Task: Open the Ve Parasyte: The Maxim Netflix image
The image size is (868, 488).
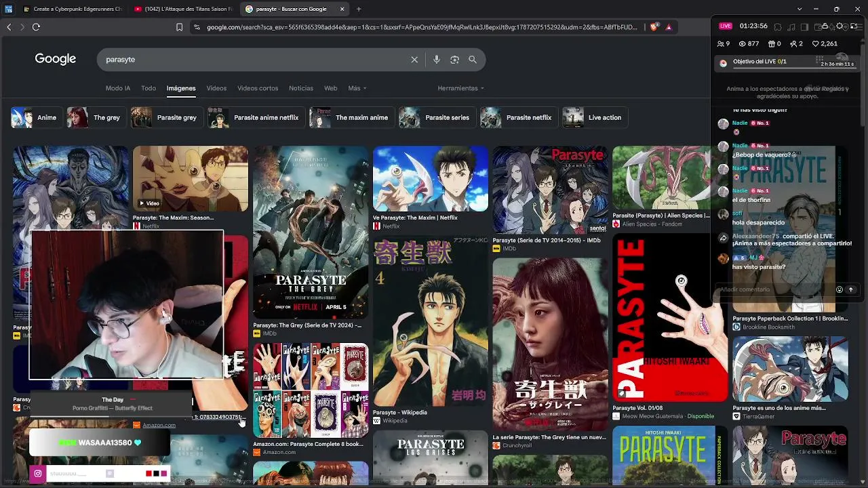Action: pyautogui.click(x=431, y=178)
